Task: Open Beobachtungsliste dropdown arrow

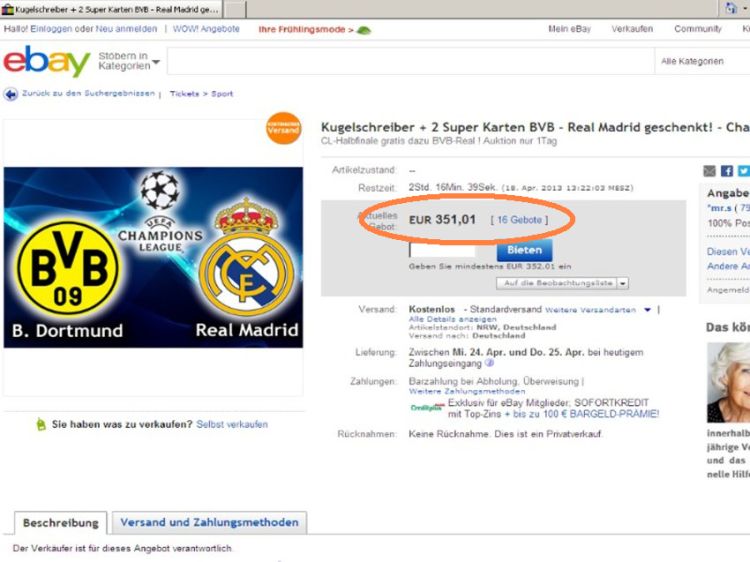Action: [623, 283]
